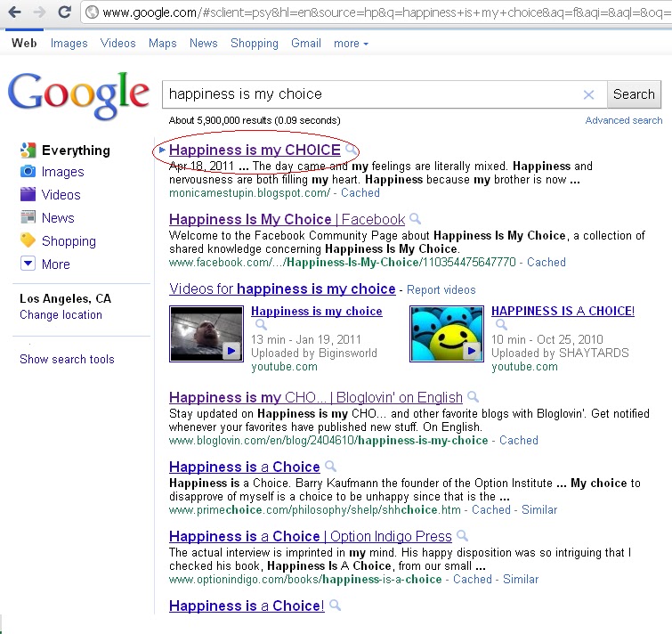672x634 pixels.
Task: Go to Shopping in top navigation
Action: [x=255, y=44]
